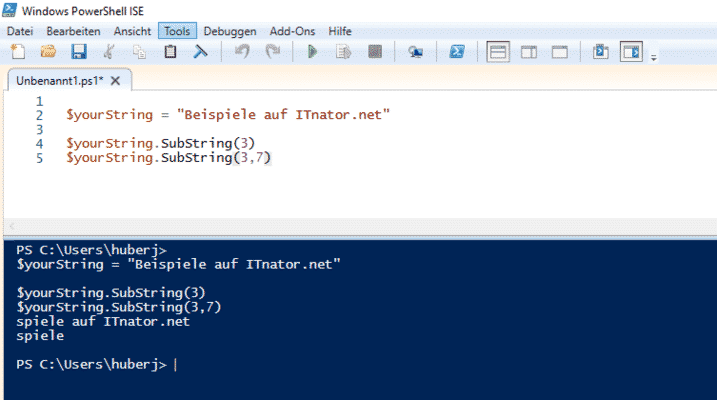
Task: Expand the toolbar overflow options arrow
Action: (653, 57)
